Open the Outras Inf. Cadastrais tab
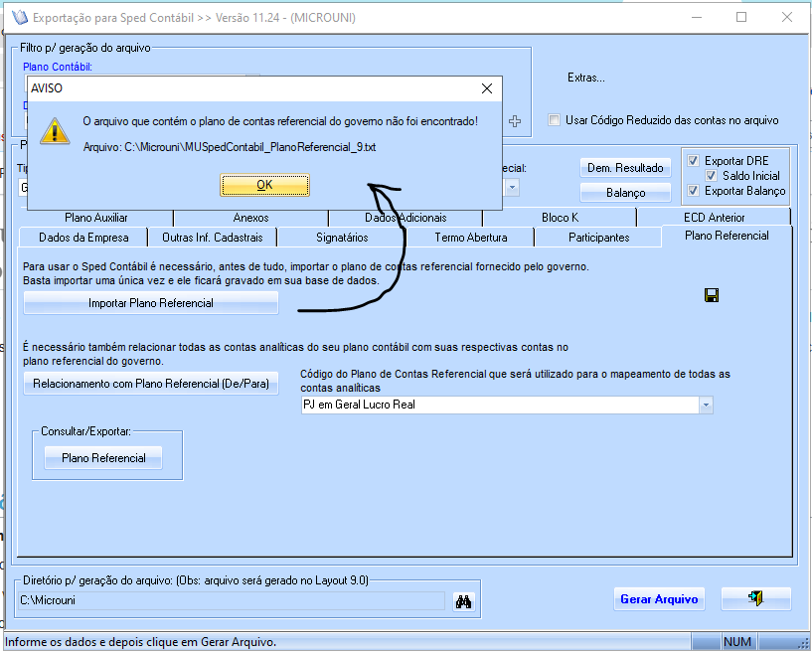This screenshot has height=653, width=812. pos(213,238)
